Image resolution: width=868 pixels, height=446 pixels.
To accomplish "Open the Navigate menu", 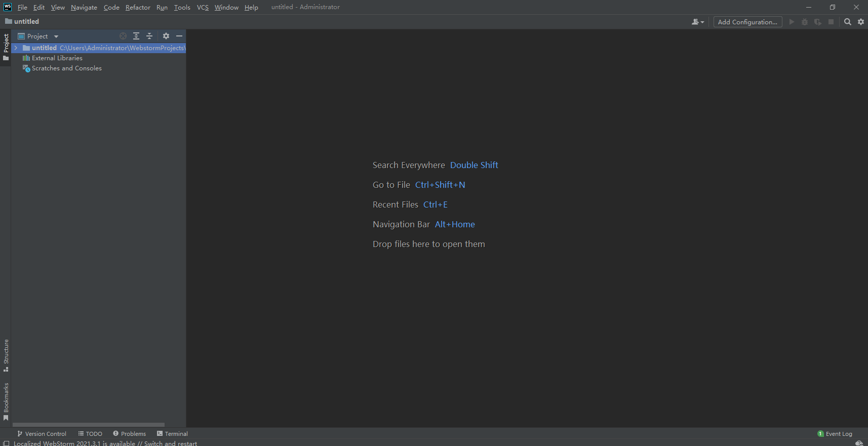I will [x=84, y=7].
